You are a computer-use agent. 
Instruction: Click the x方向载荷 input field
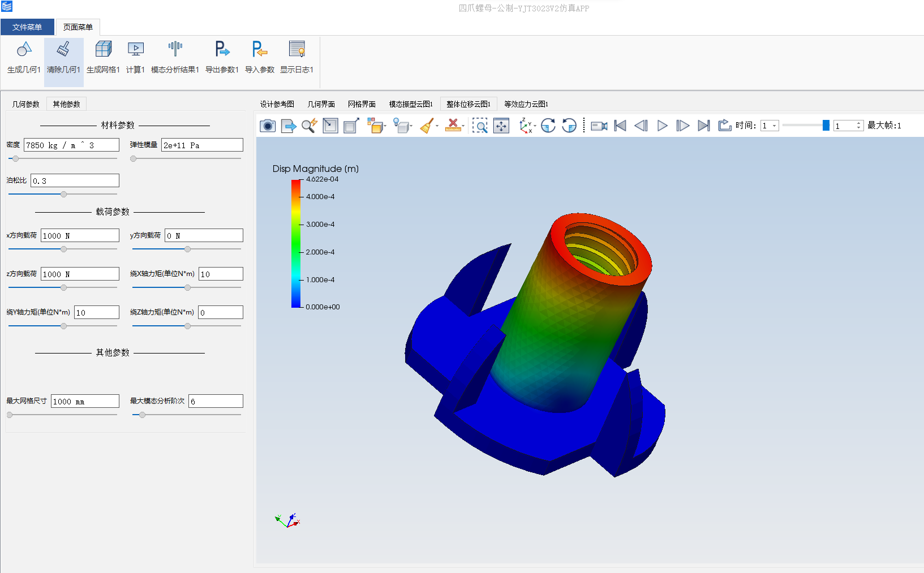click(80, 236)
